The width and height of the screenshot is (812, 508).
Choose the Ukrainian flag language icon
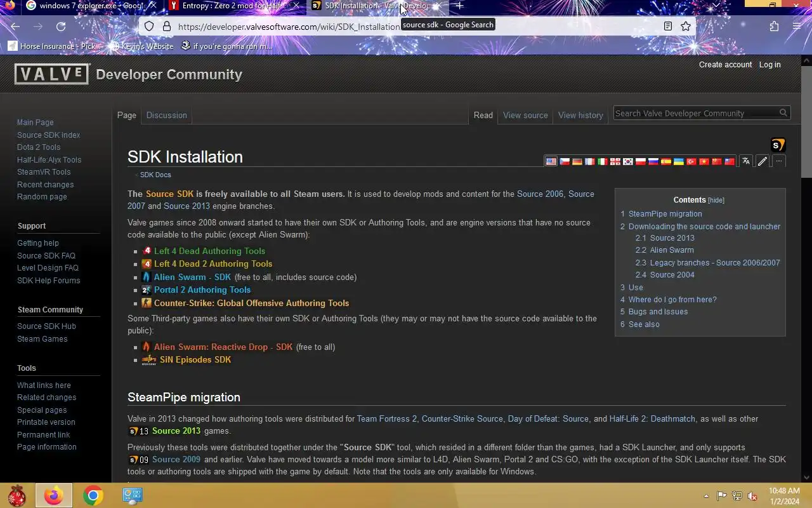pyautogui.click(x=678, y=161)
